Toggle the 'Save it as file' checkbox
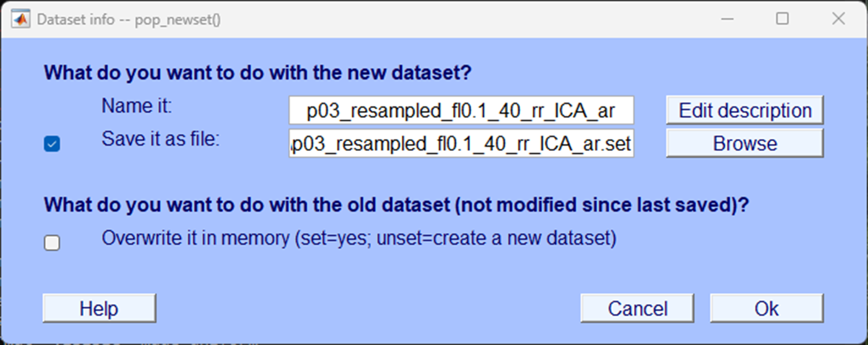This screenshot has height=345, width=868. click(52, 144)
